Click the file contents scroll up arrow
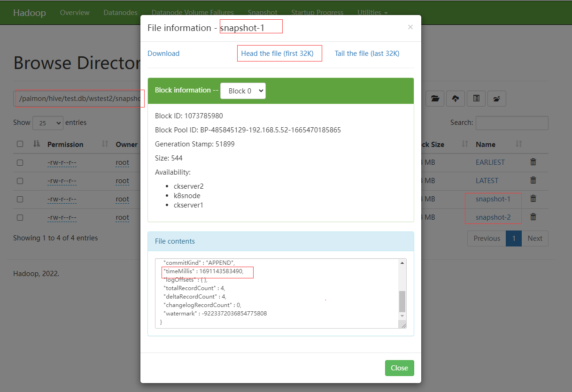This screenshot has width=572, height=392. (402, 262)
